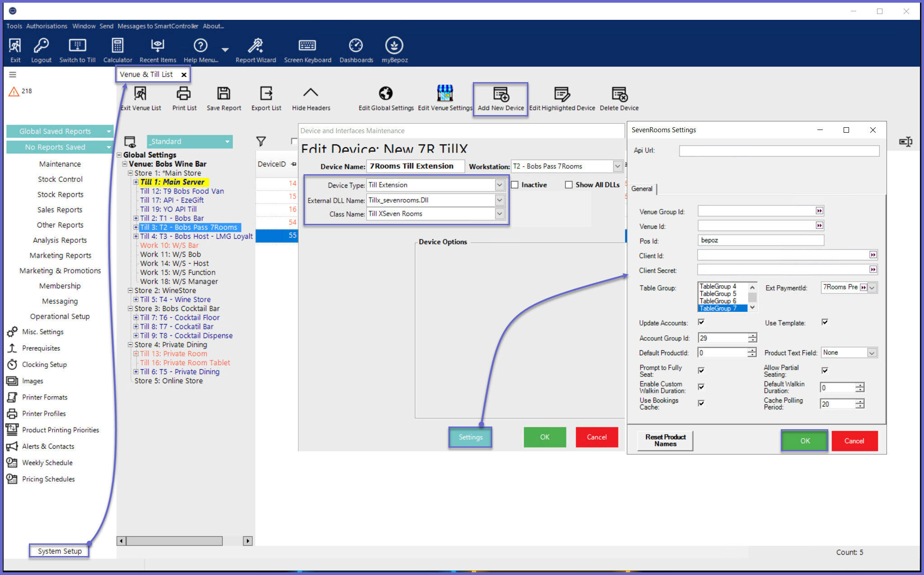Click the Settings button in device maintenance
Image resolution: width=924 pixels, height=575 pixels.
point(470,437)
